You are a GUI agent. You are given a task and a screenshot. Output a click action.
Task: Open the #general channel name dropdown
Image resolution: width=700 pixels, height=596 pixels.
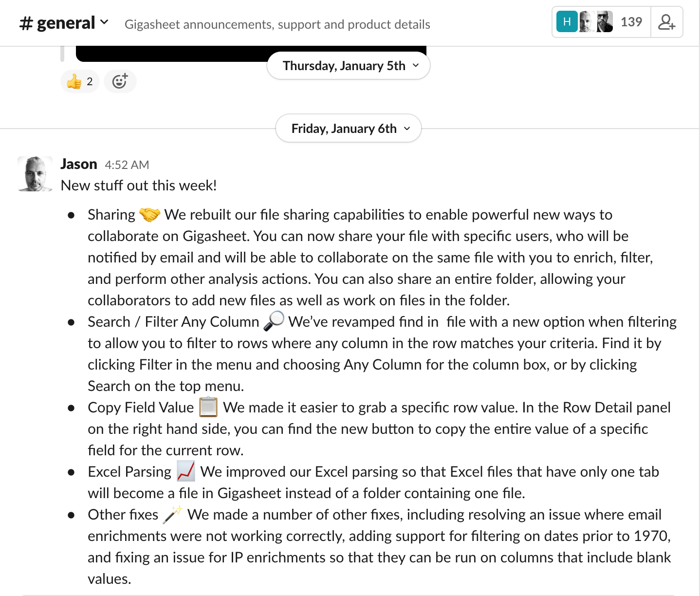64,23
